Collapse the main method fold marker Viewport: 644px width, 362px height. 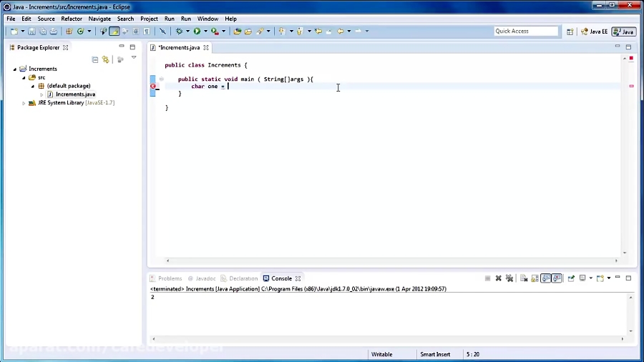tap(162, 79)
